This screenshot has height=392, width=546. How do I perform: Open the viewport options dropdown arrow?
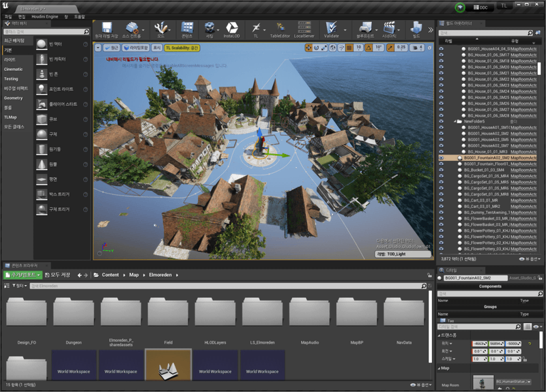pyautogui.click(x=98, y=48)
